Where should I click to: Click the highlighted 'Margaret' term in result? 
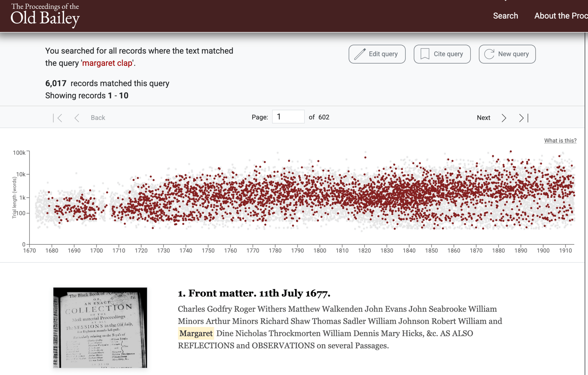click(x=196, y=333)
